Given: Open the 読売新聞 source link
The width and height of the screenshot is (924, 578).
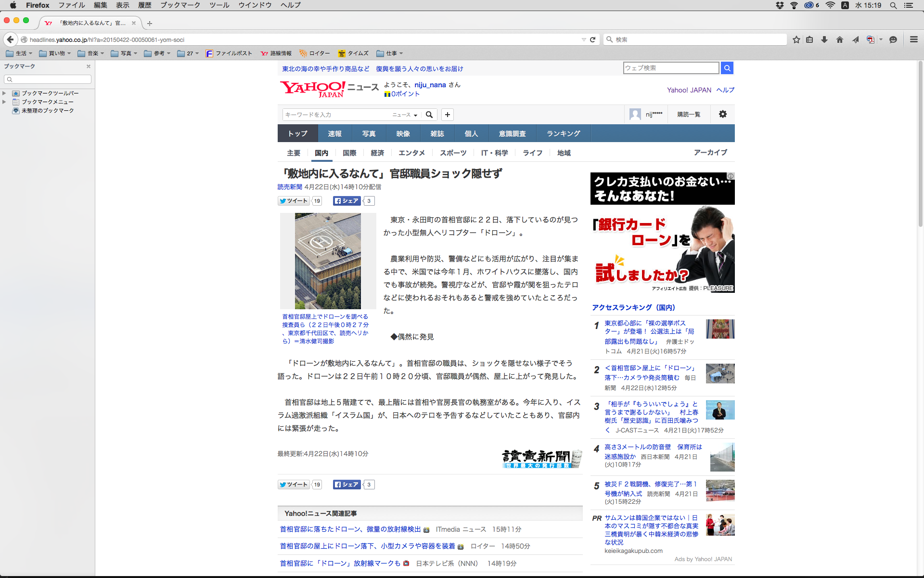Looking at the screenshot, I should (x=290, y=187).
